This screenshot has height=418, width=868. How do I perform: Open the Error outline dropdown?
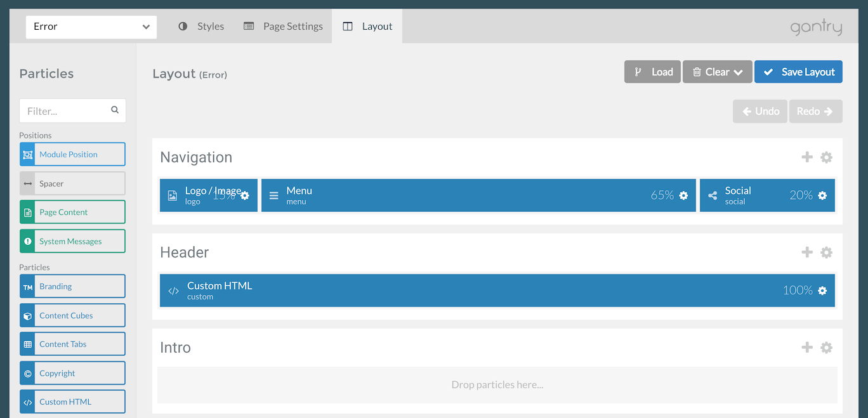pyautogui.click(x=91, y=27)
